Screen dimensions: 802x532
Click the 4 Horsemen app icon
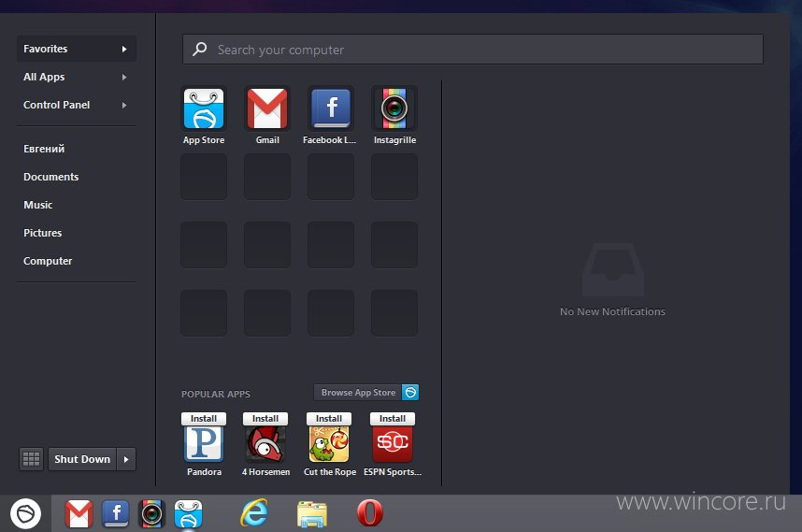[265, 443]
